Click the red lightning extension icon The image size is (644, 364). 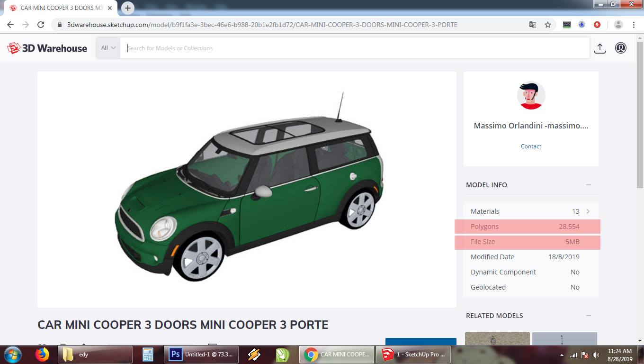click(597, 25)
